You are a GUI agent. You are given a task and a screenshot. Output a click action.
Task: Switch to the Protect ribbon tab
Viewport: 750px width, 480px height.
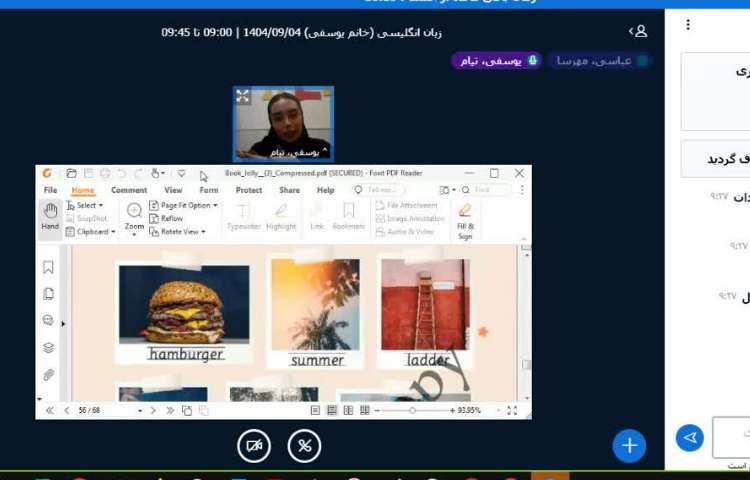click(249, 190)
